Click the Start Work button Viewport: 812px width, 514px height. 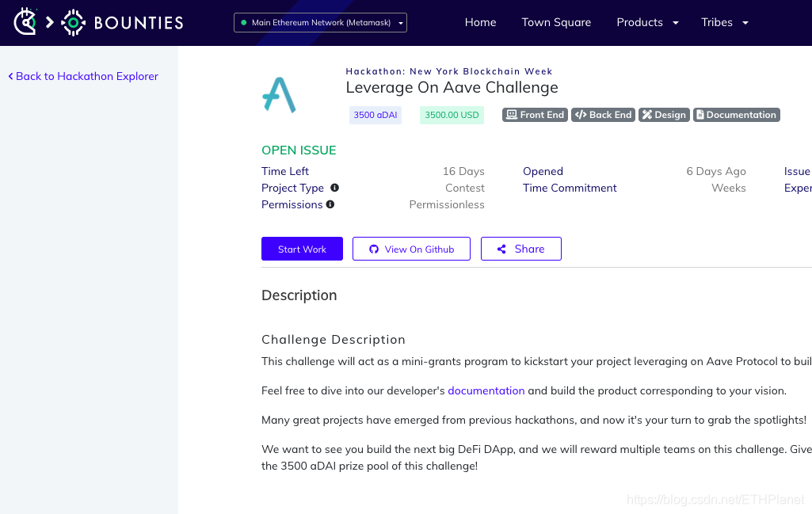tap(302, 249)
